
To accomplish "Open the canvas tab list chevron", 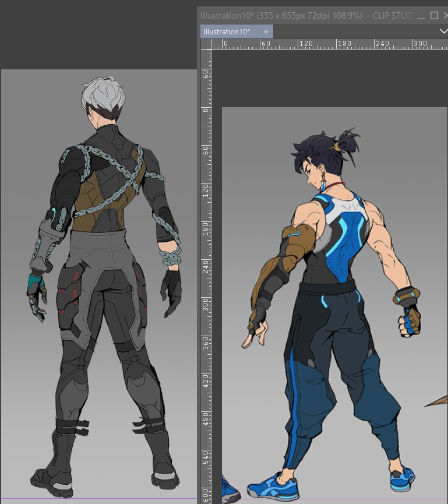I will [443, 31].
